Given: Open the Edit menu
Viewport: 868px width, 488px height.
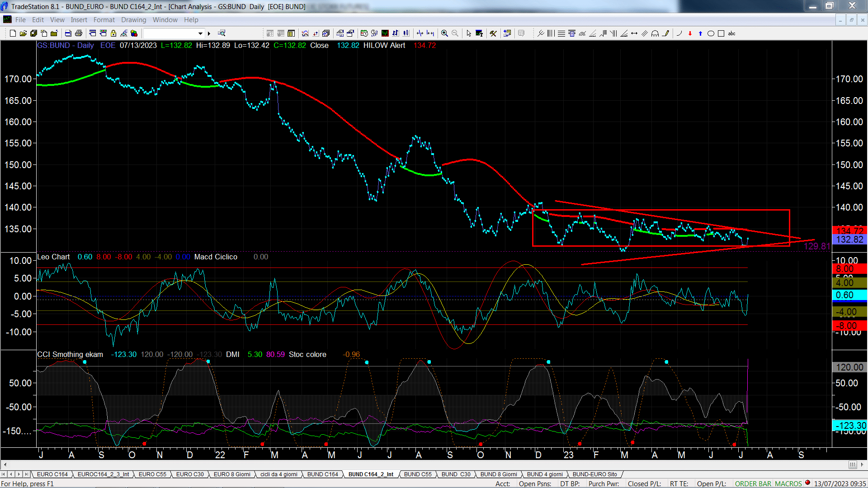Looking at the screenshot, I should (38, 20).
